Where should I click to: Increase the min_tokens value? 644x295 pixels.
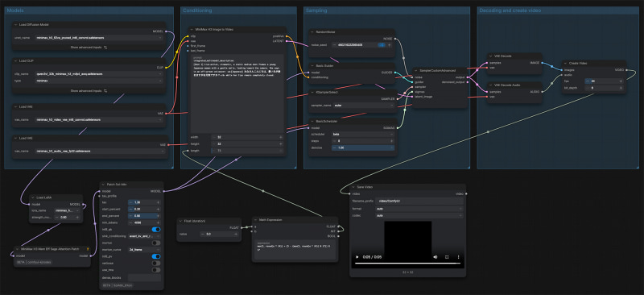(158, 222)
